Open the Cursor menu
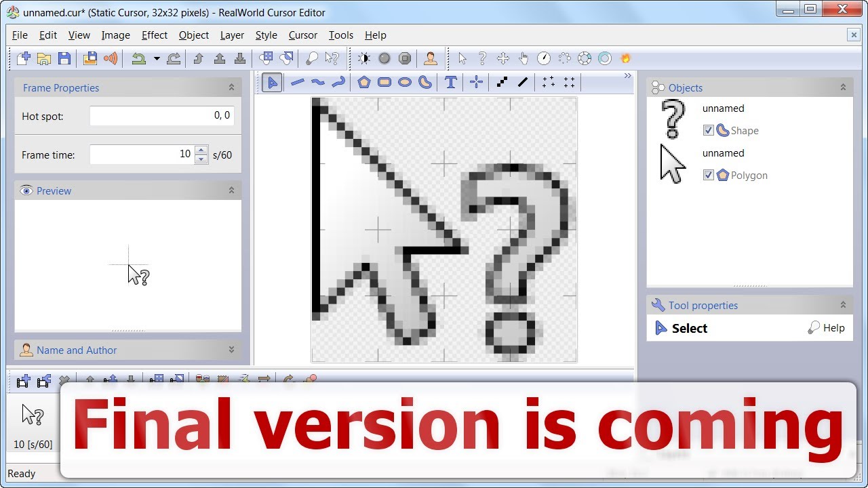Image resolution: width=868 pixels, height=488 pixels. tap(303, 35)
